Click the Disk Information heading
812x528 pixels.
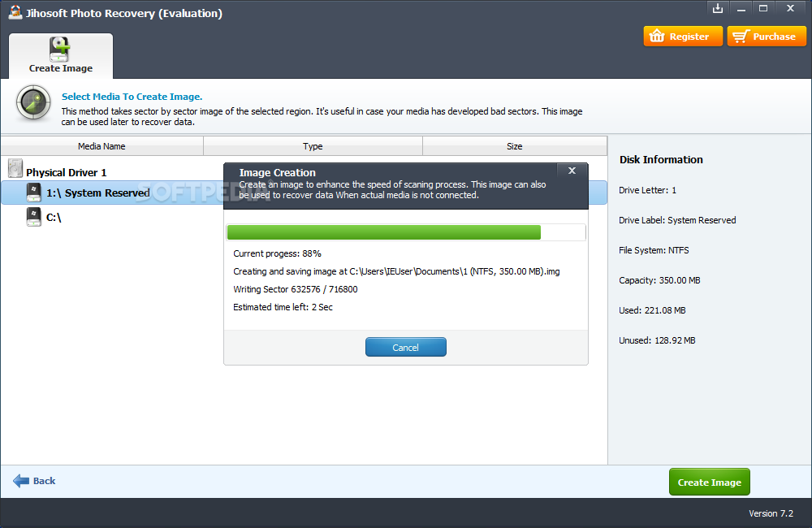point(661,159)
